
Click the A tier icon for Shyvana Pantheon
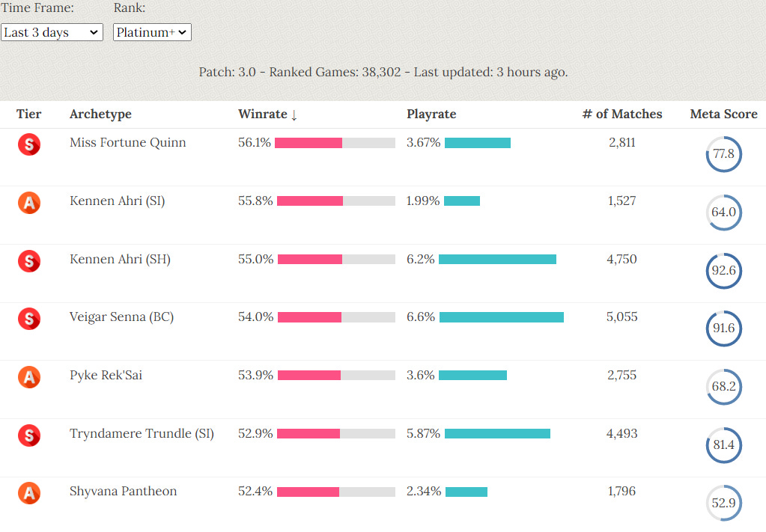(29, 493)
